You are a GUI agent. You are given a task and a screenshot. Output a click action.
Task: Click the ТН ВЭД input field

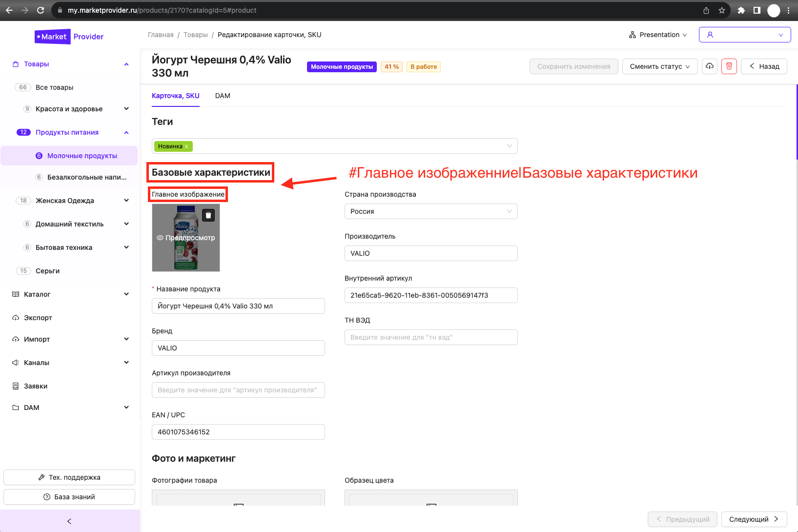coord(431,337)
